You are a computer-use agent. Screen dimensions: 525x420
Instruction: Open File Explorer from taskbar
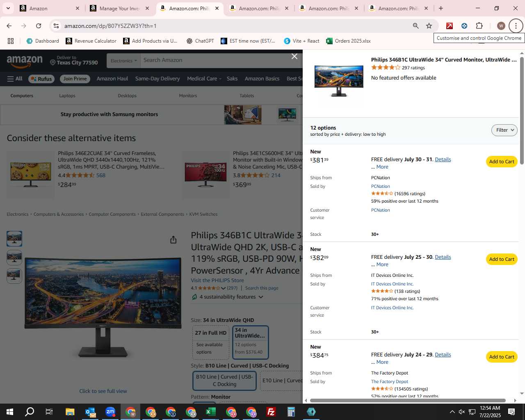pos(70,412)
